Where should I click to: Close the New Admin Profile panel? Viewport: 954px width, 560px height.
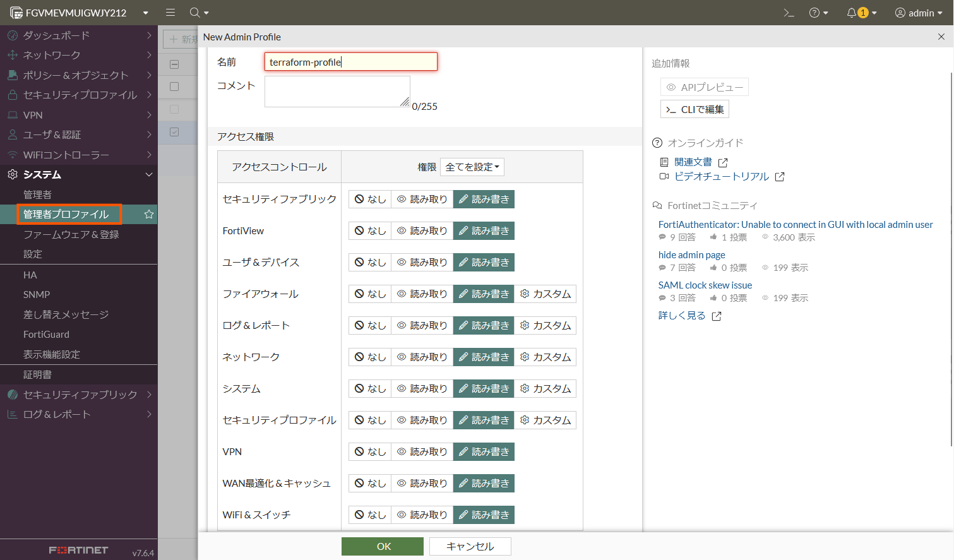[x=941, y=37]
